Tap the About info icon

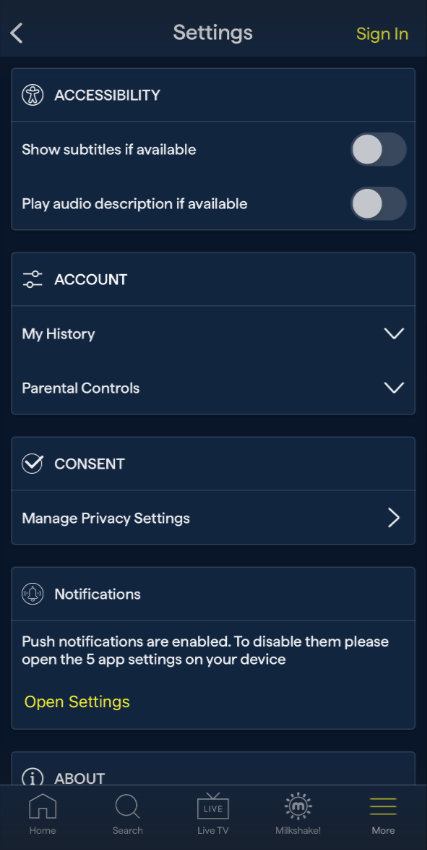pos(33,778)
